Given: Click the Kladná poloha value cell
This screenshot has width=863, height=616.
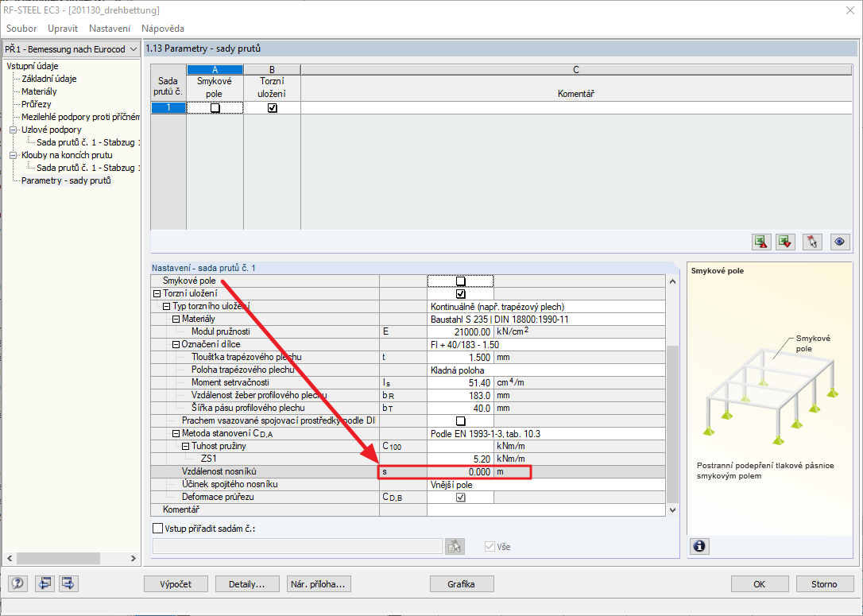Looking at the screenshot, I should 546,370.
